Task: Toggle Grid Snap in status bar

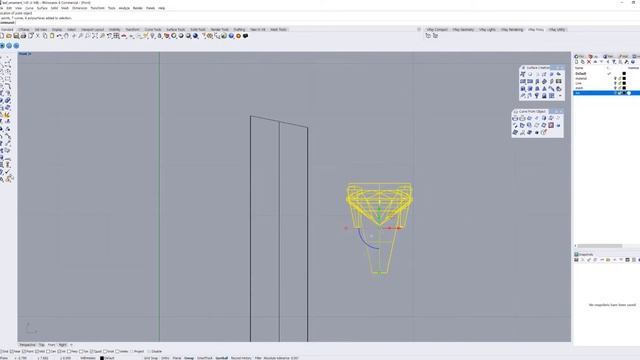Action: (x=151, y=358)
